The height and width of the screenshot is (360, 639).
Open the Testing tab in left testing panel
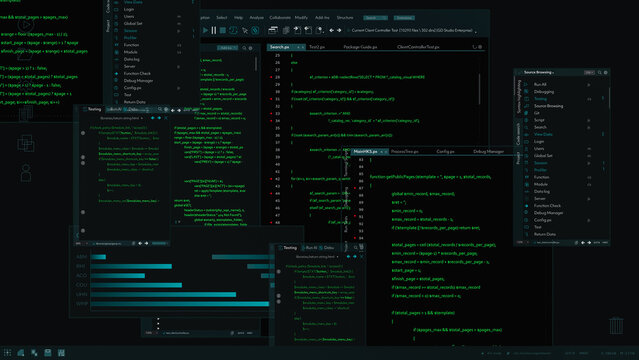point(94,109)
